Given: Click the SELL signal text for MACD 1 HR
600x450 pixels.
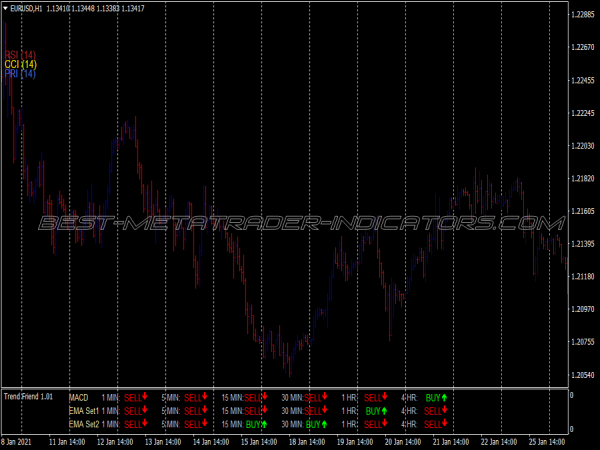Looking at the screenshot, I should tap(373, 398).
